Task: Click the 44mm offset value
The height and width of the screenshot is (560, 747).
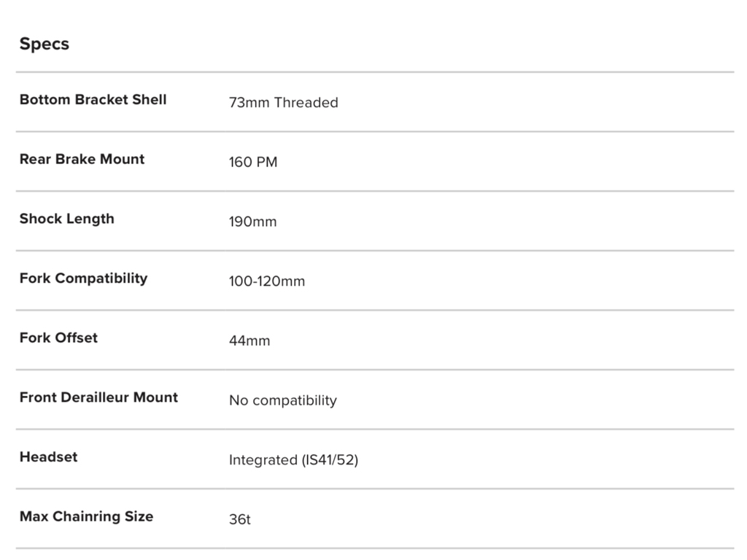Action: click(249, 341)
